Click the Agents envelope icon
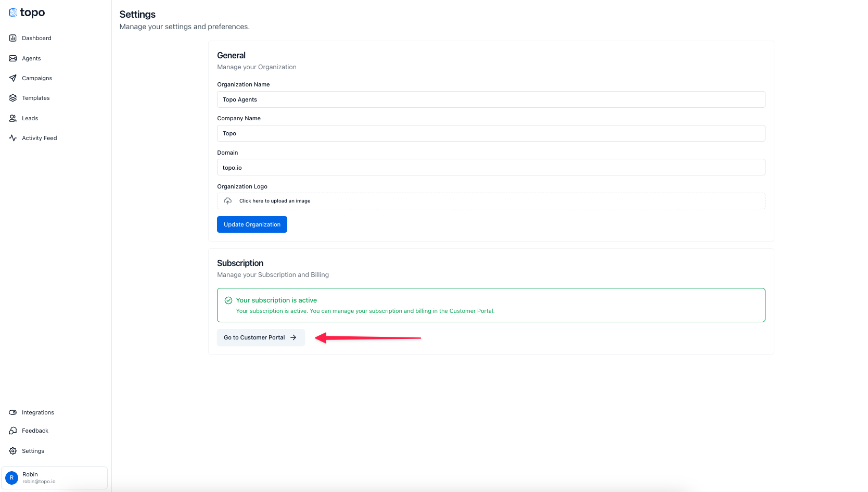This screenshot has height=492, width=868. [x=13, y=58]
